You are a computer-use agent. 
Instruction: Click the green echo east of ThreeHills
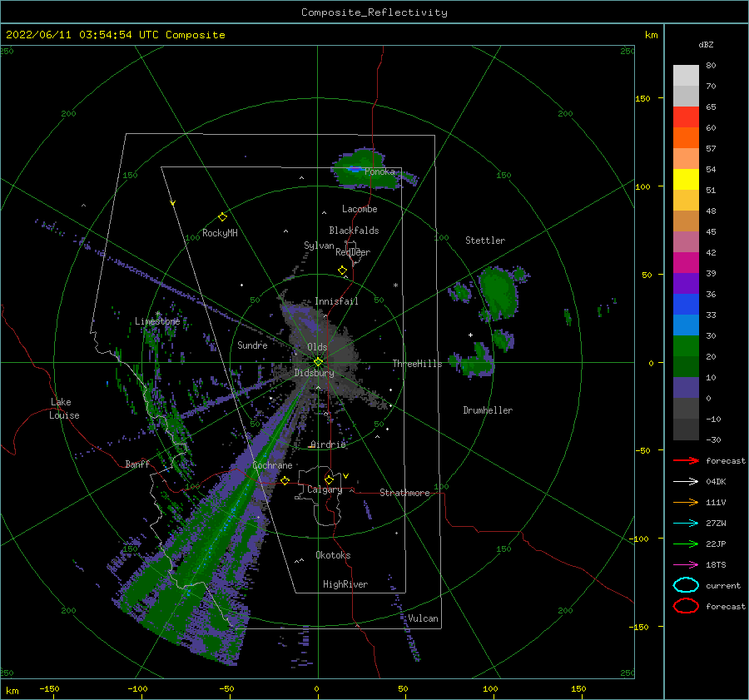tap(473, 363)
